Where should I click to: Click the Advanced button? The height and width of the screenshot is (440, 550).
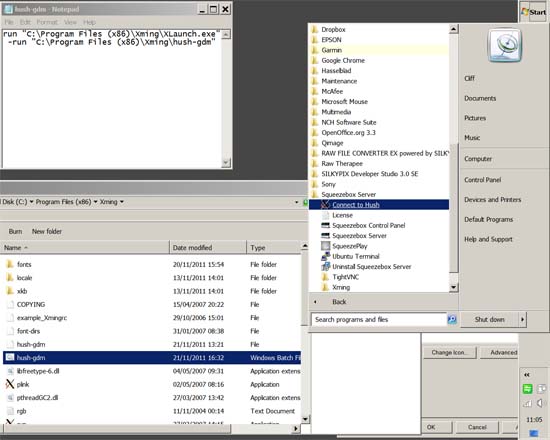pos(499,352)
